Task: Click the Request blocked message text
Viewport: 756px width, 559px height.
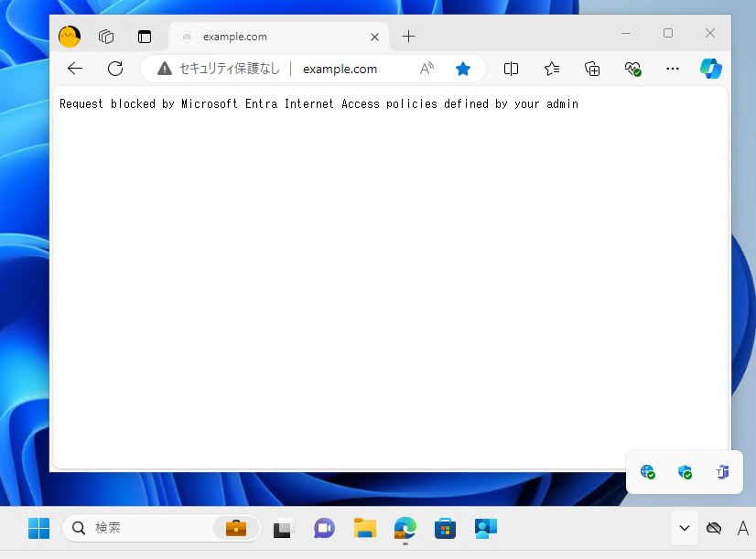Action: tap(319, 103)
